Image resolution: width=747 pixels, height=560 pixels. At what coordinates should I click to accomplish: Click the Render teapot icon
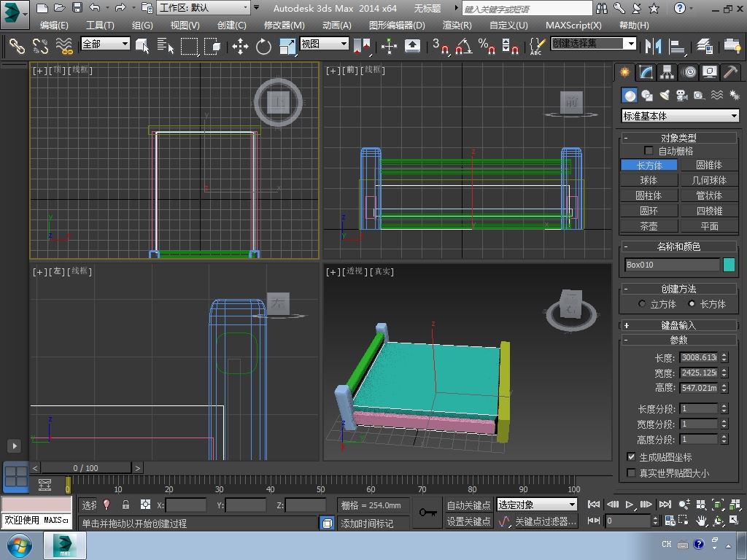tap(732, 46)
